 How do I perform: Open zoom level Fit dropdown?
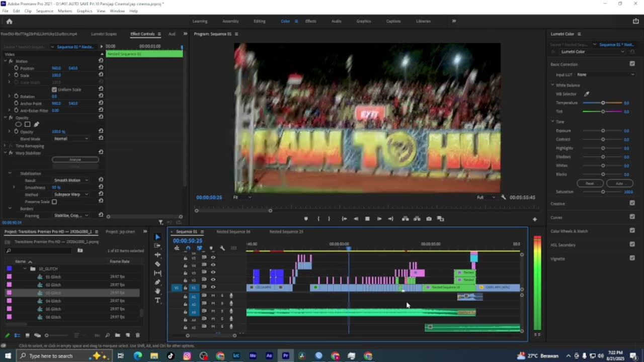click(x=242, y=197)
